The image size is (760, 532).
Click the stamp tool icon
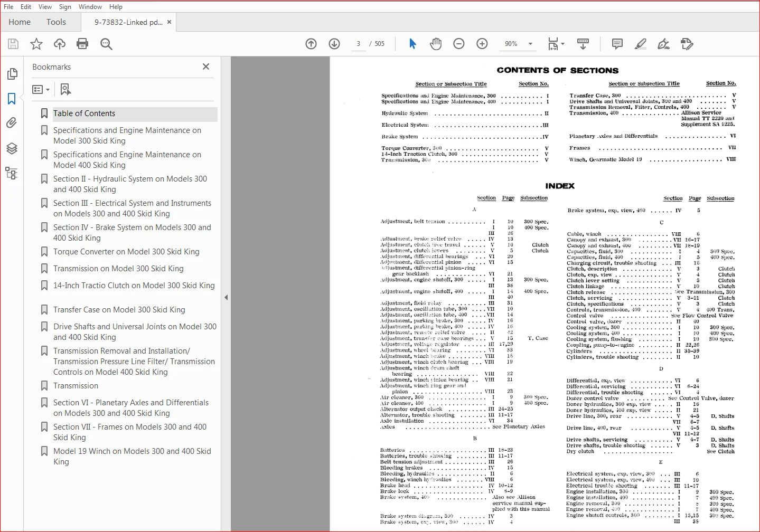(x=687, y=44)
